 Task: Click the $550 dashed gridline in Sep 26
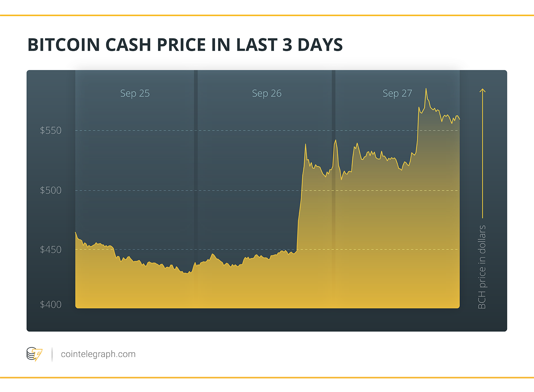pyautogui.click(x=264, y=130)
